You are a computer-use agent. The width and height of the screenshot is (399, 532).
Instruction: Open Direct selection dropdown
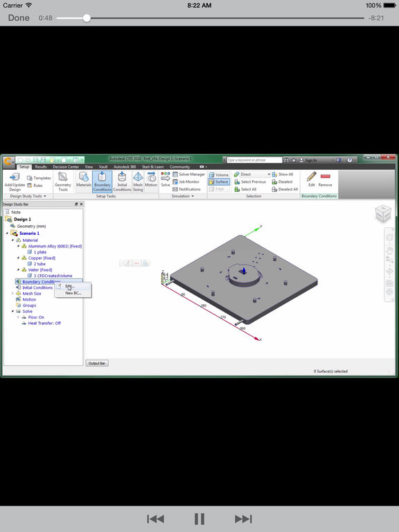252,174
